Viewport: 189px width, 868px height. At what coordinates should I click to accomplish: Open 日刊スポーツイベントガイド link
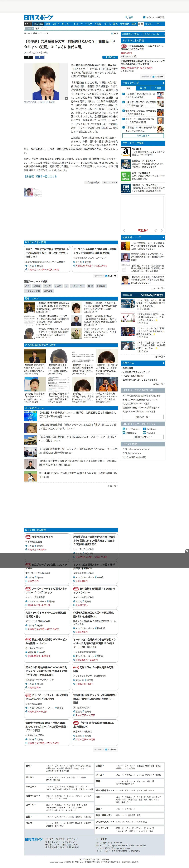tap(136, 450)
